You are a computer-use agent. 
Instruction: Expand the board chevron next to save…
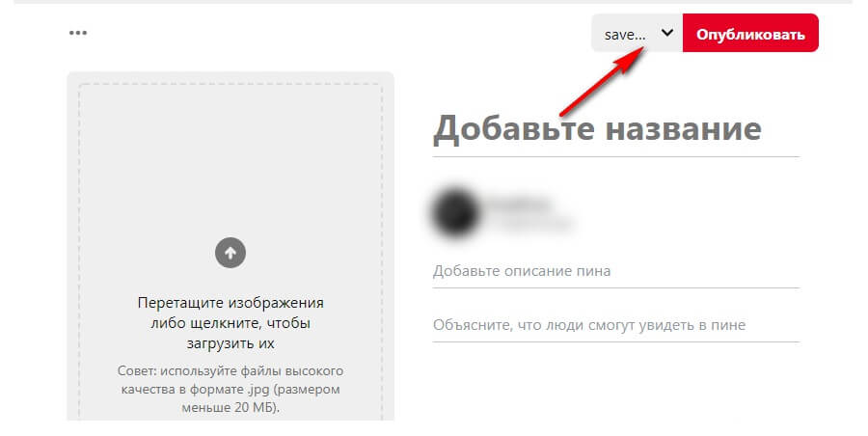[x=667, y=33]
